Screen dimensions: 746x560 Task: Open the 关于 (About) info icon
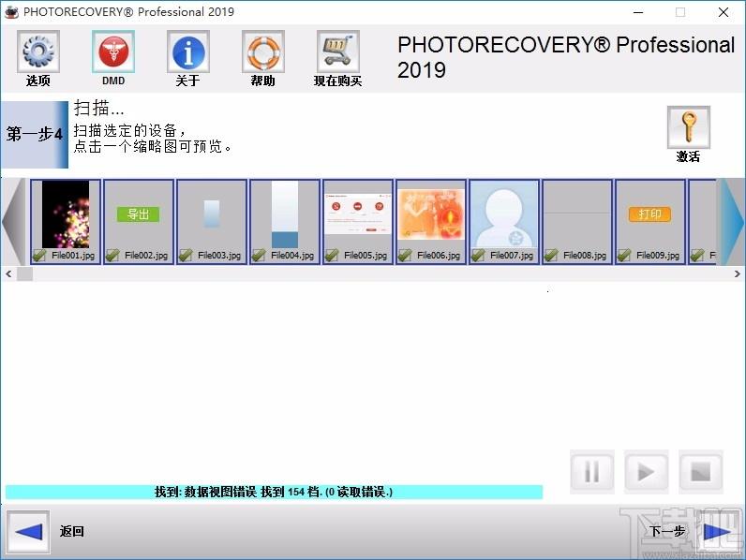coord(187,52)
